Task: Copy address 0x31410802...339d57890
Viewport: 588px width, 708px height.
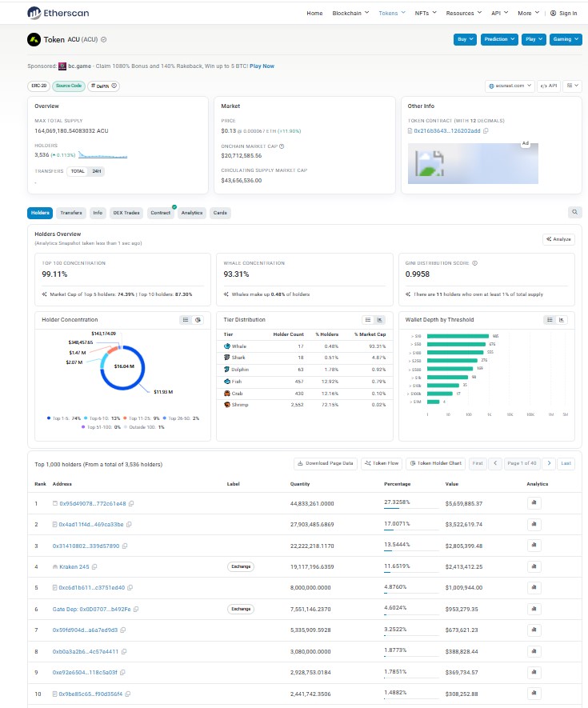Action: [125, 546]
